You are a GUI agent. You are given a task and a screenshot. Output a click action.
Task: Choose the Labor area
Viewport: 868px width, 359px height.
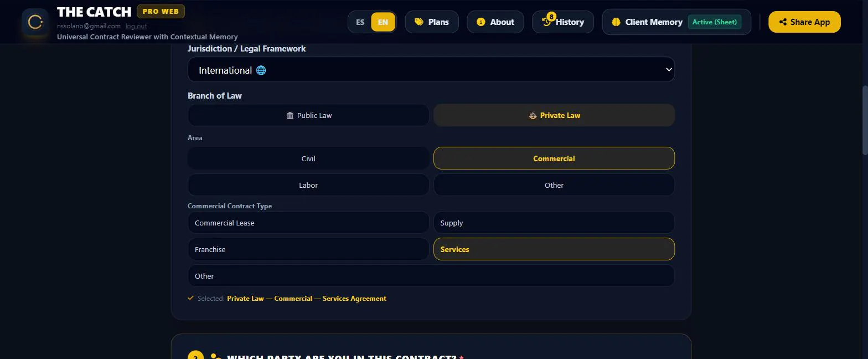308,185
